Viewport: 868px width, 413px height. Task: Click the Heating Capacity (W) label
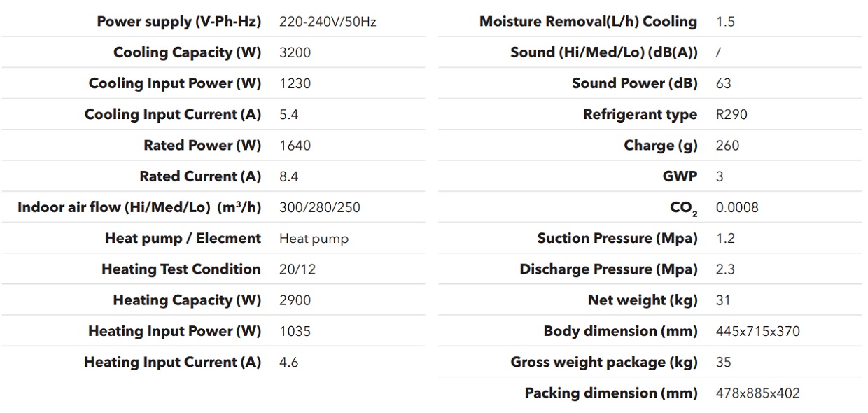[x=187, y=300]
